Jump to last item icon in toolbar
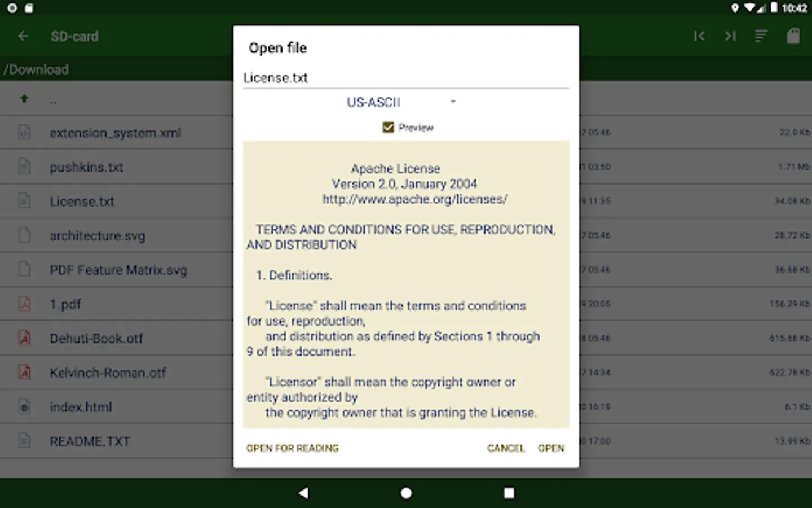The image size is (812, 508). coord(730,36)
